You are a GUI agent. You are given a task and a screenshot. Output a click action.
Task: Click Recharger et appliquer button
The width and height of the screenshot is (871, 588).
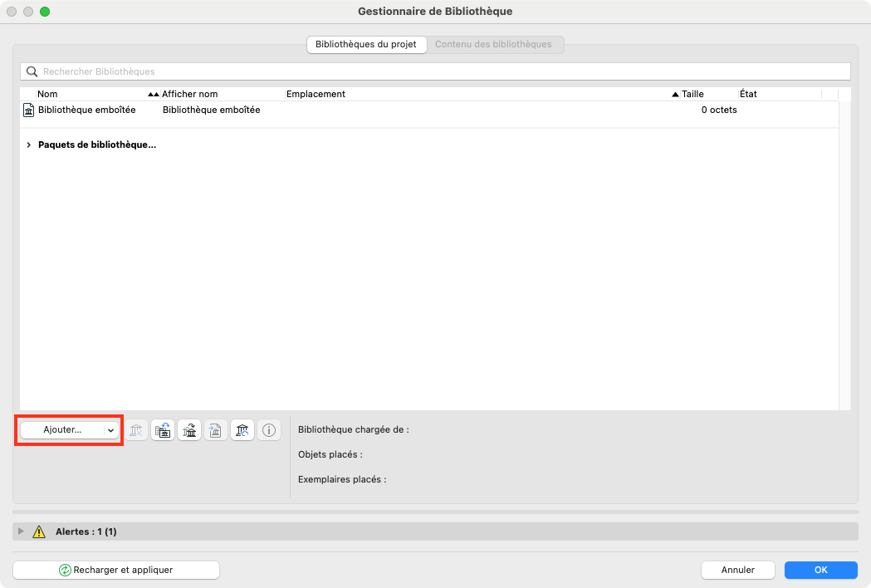116,571
